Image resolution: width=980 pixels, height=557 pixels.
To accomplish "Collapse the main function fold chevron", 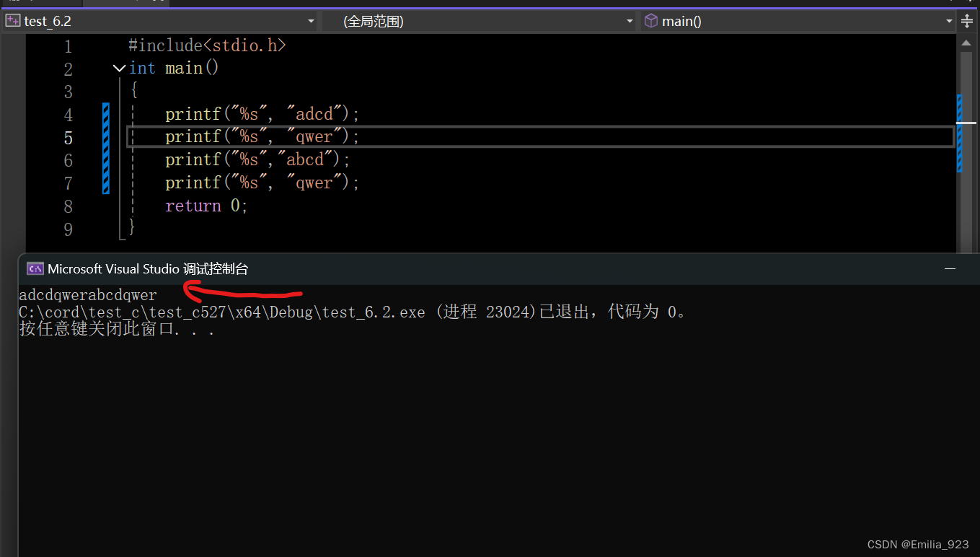I will click(x=120, y=69).
